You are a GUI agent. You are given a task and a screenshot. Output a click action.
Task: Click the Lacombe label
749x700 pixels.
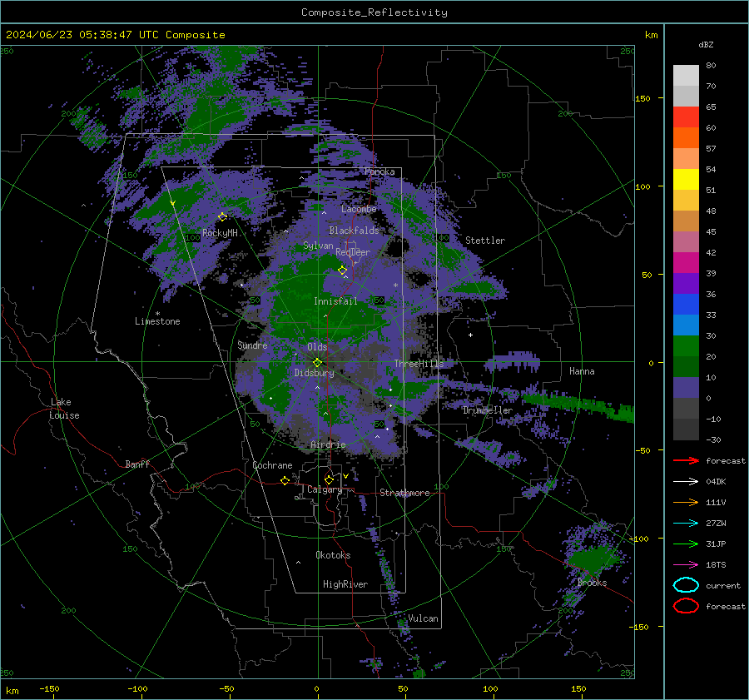pyautogui.click(x=359, y=209)
